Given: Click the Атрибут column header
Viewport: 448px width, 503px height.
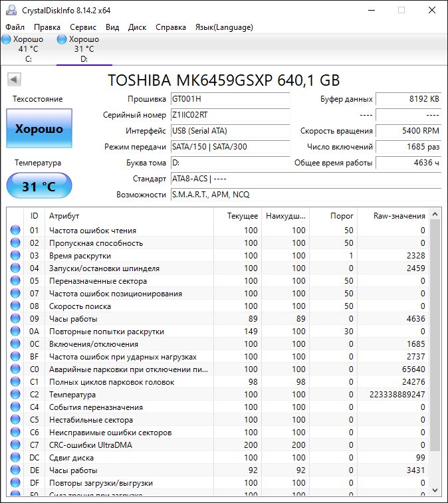Looking at the screenshot, I should coord(130,216).
